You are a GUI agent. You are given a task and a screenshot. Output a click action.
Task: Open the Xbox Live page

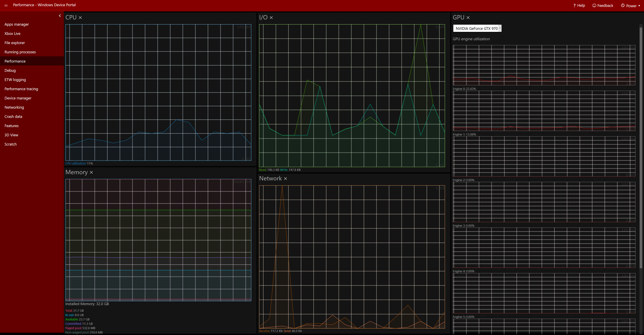coord(32,34)
